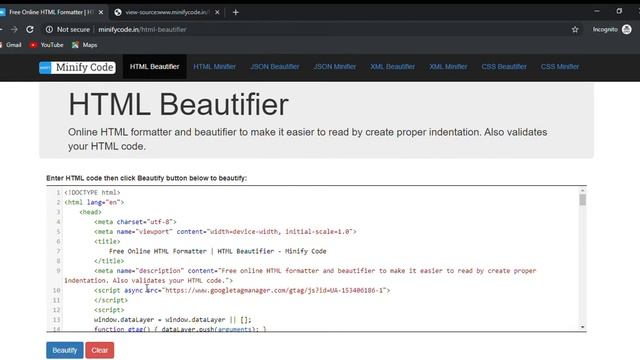
Task: Click the <head> tag line
Action: pyautogui.click(x=91, y=212)
